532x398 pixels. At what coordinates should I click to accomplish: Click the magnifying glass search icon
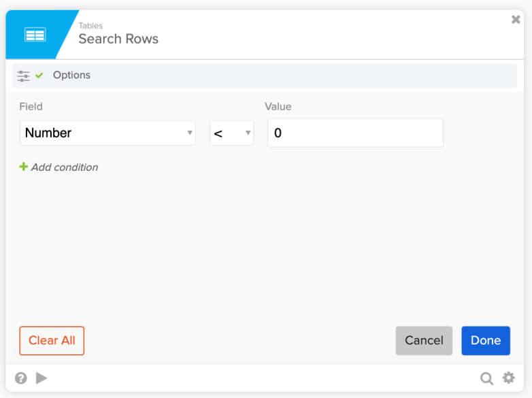coord(486,378)
